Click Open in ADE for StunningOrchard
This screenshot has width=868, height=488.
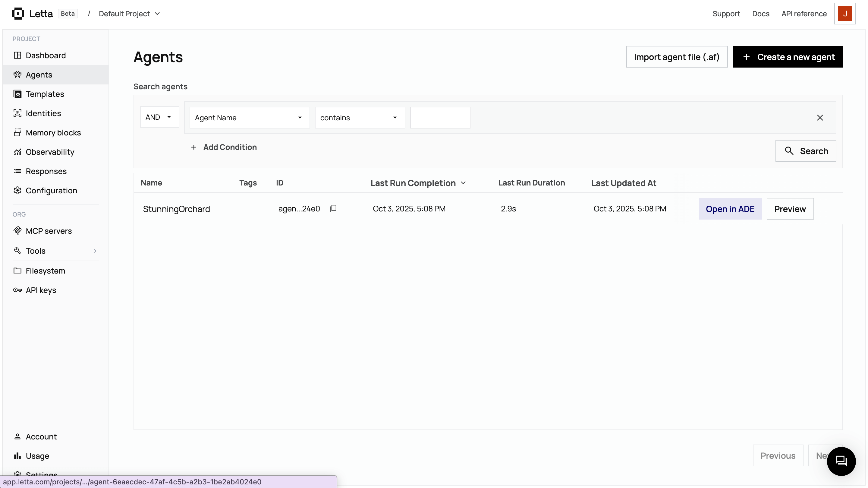(730, 209)
